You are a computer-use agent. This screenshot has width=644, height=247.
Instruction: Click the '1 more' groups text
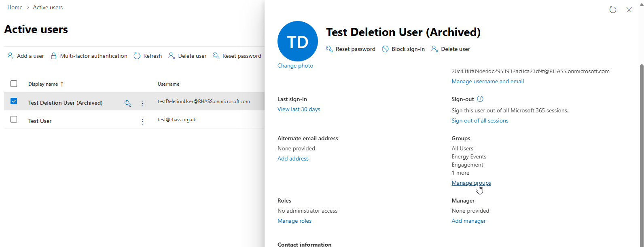[x=461, y=173]
